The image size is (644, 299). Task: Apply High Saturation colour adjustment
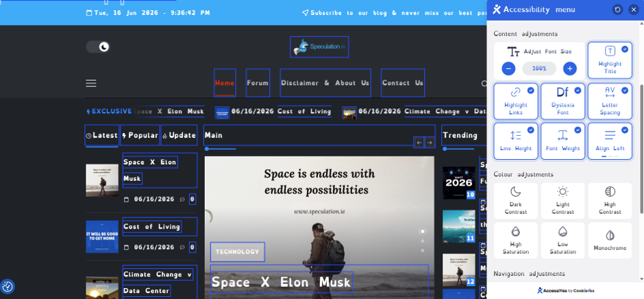pyautogui.click(x=516, y=241)
